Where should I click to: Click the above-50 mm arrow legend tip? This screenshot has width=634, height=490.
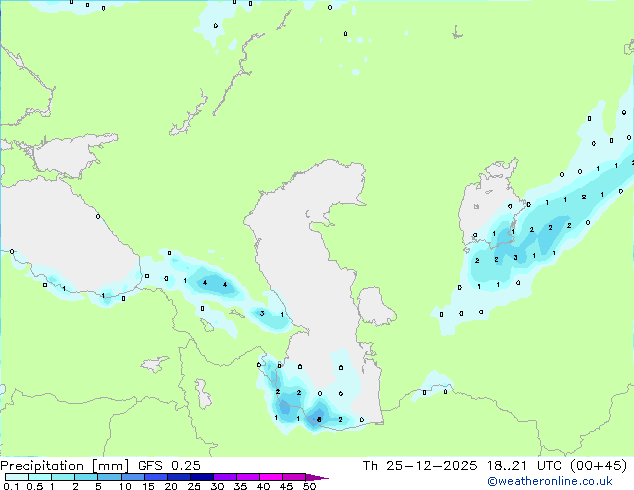click(317, 477)
